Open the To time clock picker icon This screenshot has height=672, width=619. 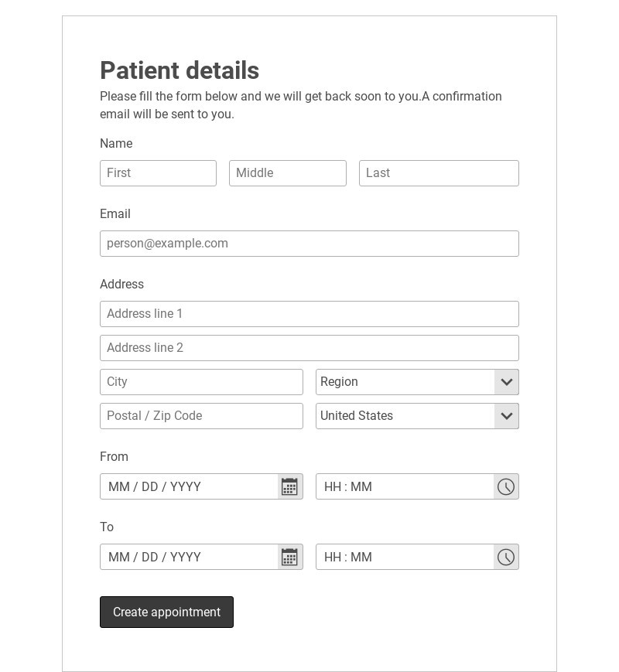(x=506, y=557)
